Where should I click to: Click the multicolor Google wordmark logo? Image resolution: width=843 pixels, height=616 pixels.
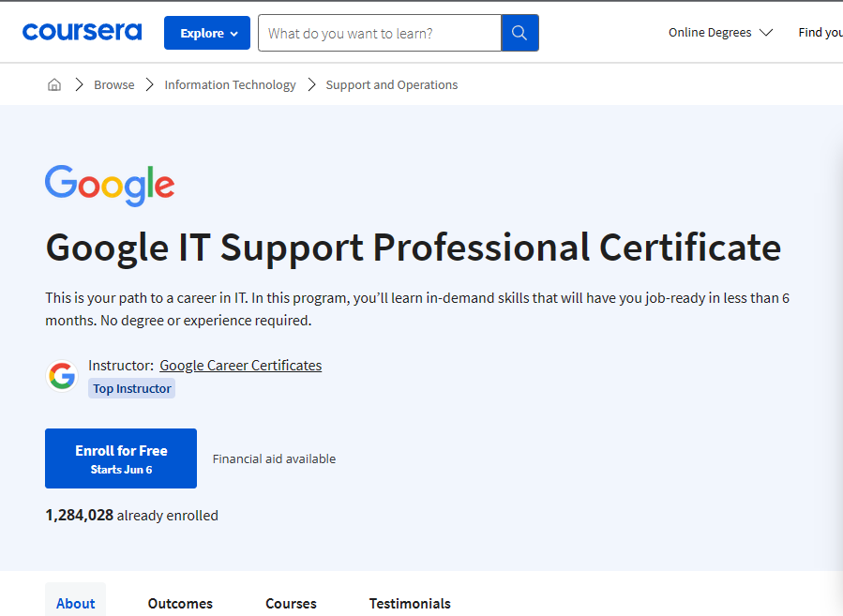[110, 185]
